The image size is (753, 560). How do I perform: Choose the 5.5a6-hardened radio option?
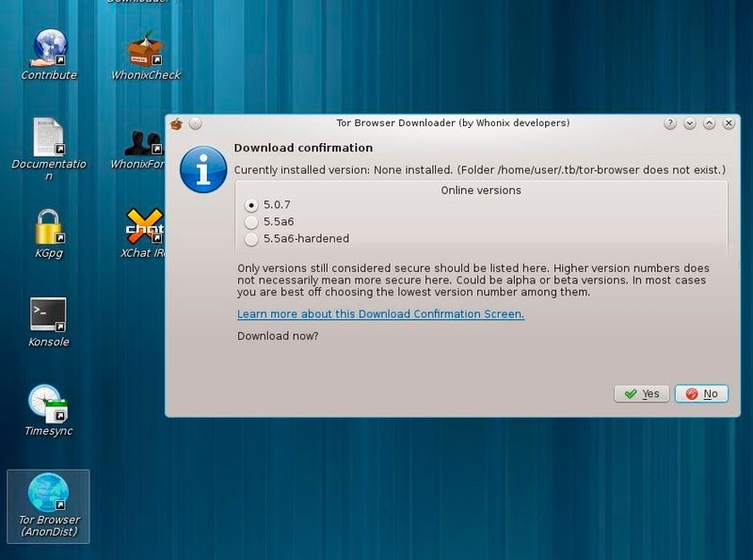(251, 239)
